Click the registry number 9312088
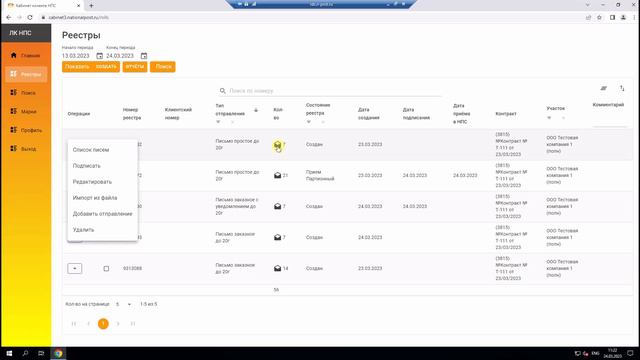This screenshot has width=640, height=360. point(132,269)
